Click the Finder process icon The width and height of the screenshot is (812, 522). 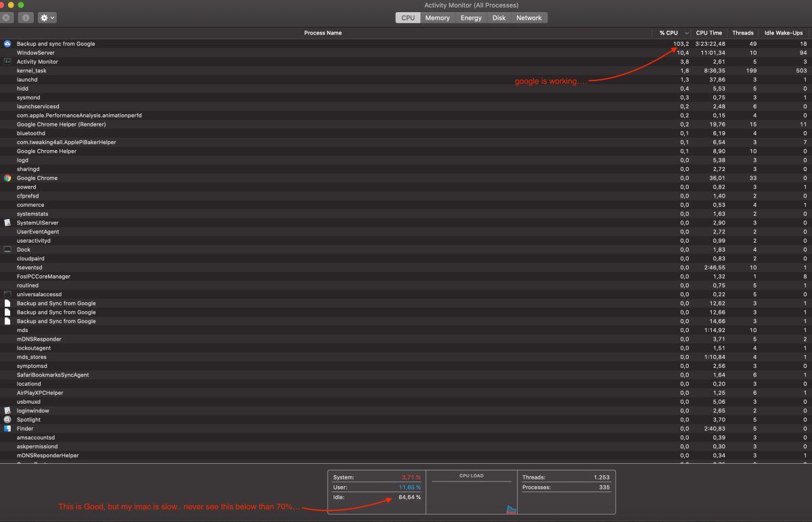(x=7, y=429)
